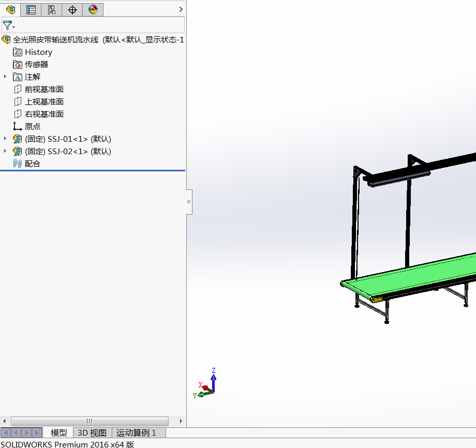Click the SSJ-02 component icon
The height and width of the screenshot is (448, 476).
tap(18, 152)
